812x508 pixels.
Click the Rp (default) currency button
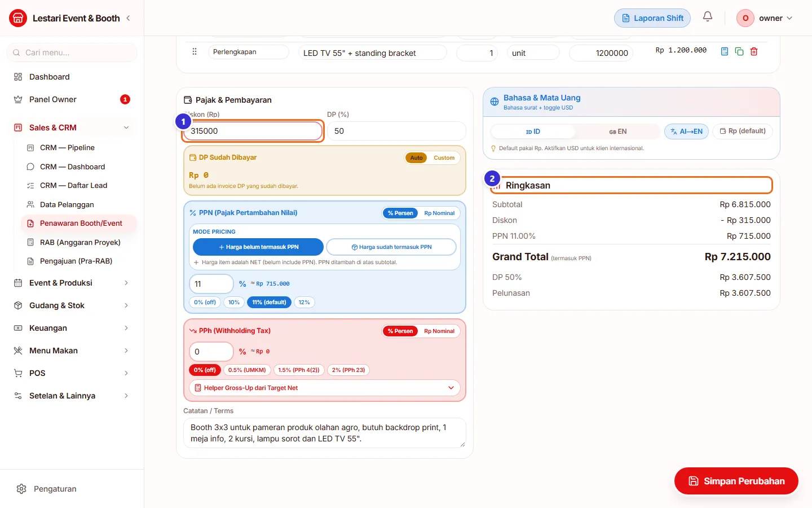point(743,132)
